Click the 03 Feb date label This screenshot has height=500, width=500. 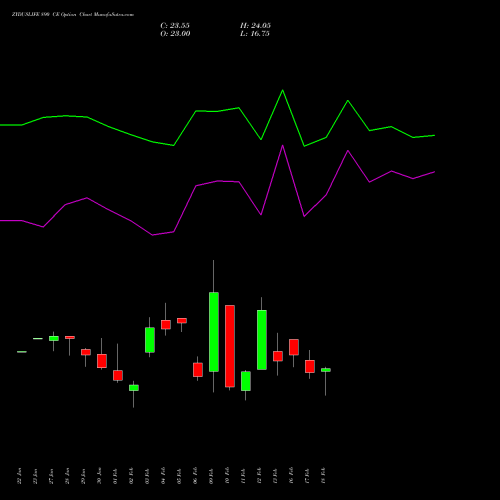coord(147,476)
